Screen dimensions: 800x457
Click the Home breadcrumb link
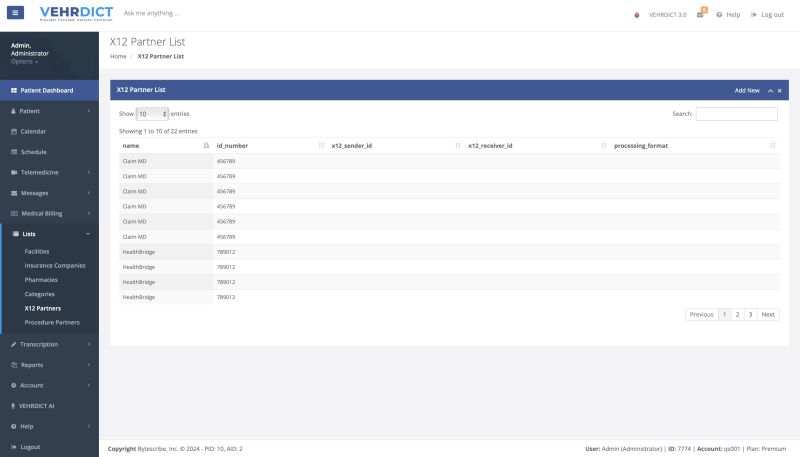click(x=118, y=56)
